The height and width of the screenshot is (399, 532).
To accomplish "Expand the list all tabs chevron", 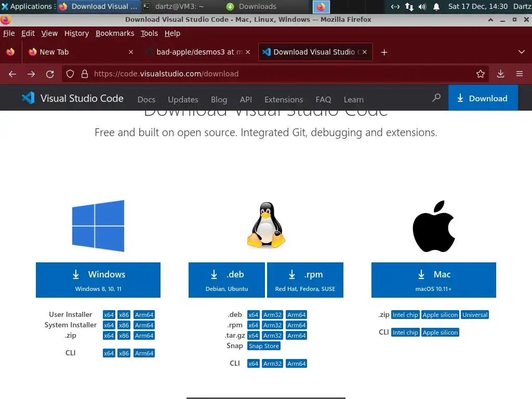I will click(x=522, y=52).
